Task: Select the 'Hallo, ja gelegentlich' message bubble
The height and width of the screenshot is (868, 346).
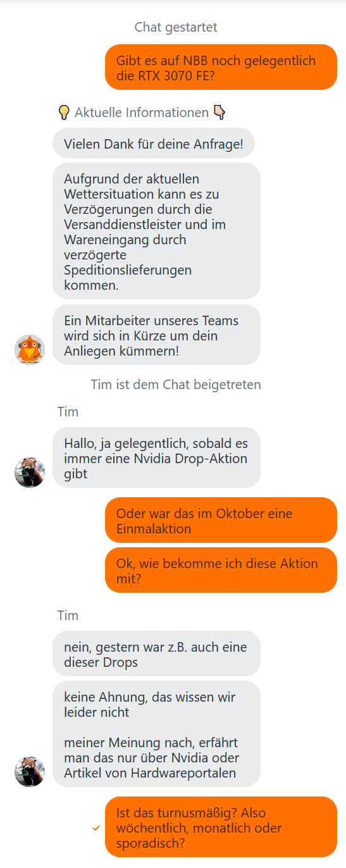Action: (156, 457)
